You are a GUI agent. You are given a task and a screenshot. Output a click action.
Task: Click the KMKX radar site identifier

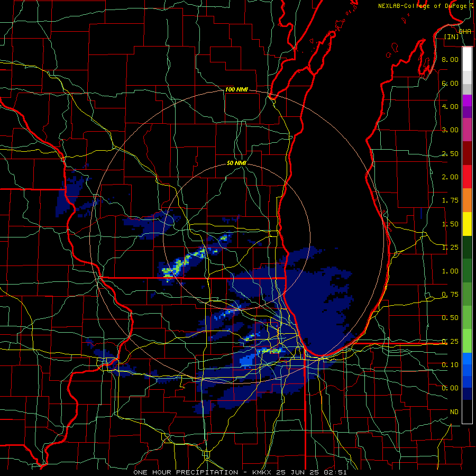click(262, 472)
